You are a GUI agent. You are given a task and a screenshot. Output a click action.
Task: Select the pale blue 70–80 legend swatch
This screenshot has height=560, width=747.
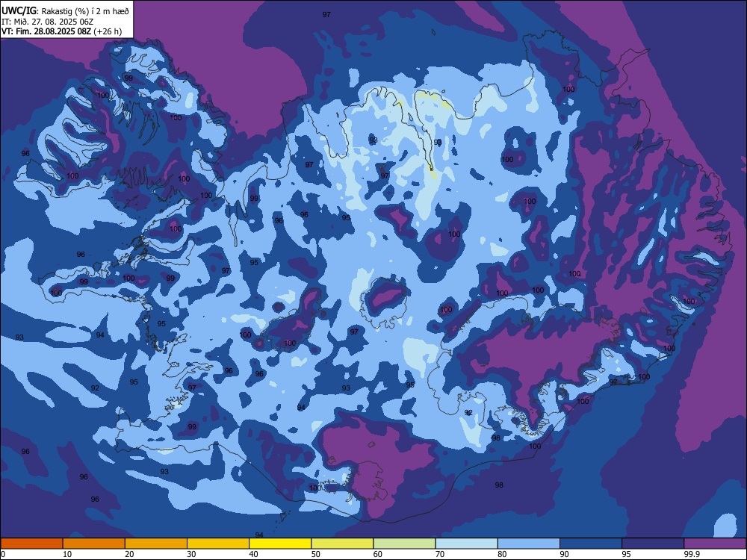pyautogui.click(x=466, y=544)
